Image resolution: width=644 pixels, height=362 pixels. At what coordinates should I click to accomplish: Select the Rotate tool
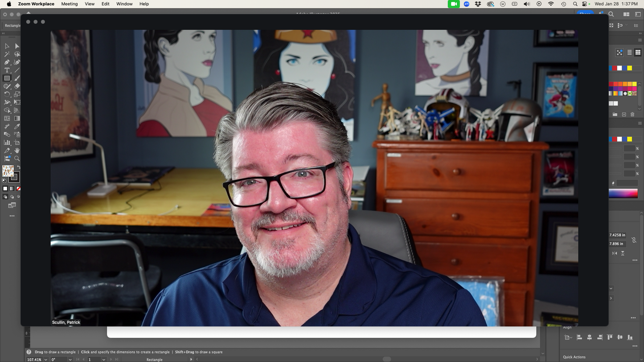click(x=7, y=94)
